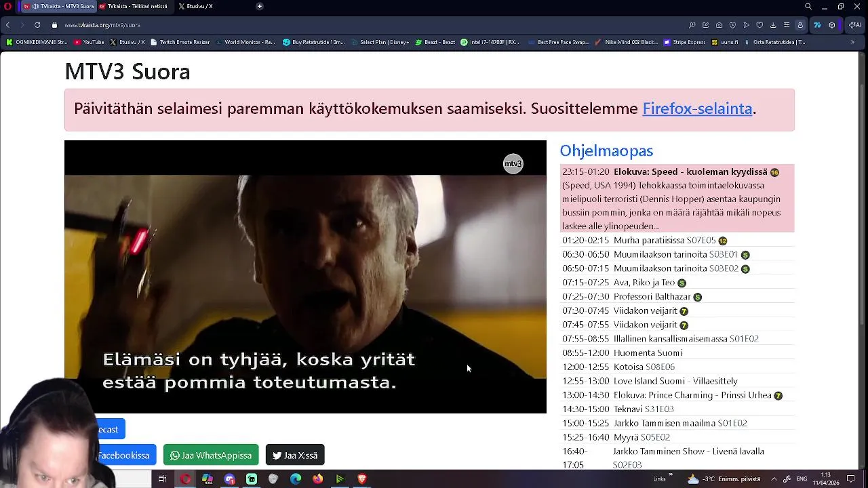Open Select Plan Disney+ bookmark
The width and height of the screenshot is (868, 488).
[380, 42]
